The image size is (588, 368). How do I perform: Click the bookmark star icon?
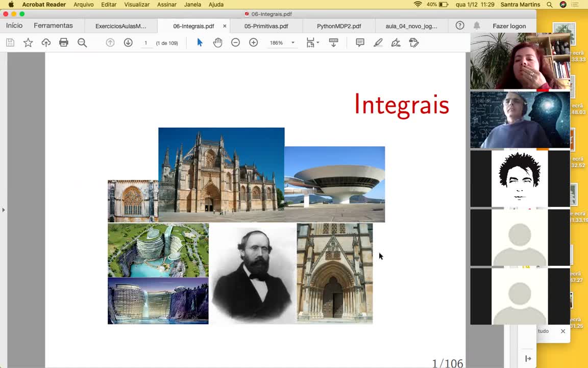click(28, 43)
